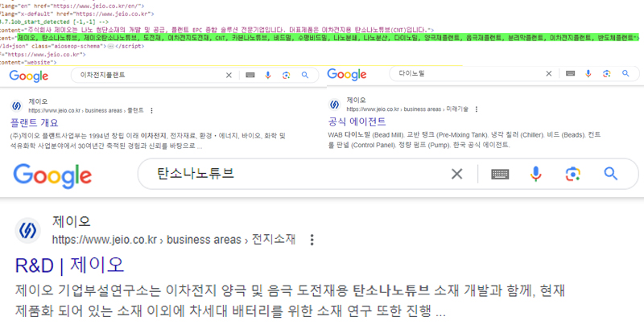Open Google Lens in 탄소나노튜브 search bar
Image resolution: width=644 pixels, height=329 pixels.
572,174
